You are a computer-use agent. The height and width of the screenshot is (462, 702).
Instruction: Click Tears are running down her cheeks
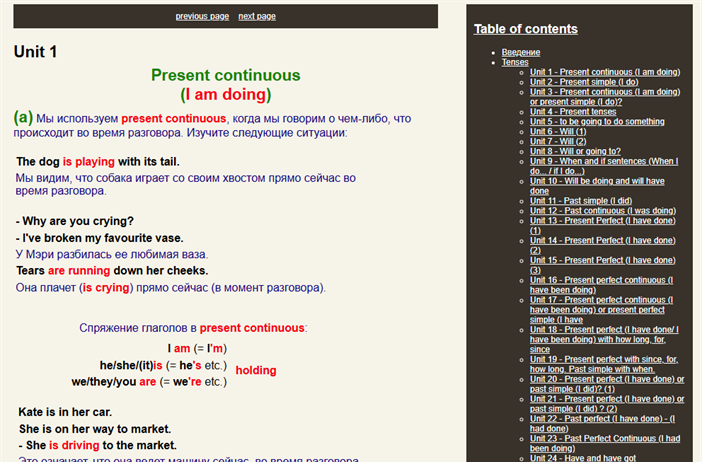point(112,271)
